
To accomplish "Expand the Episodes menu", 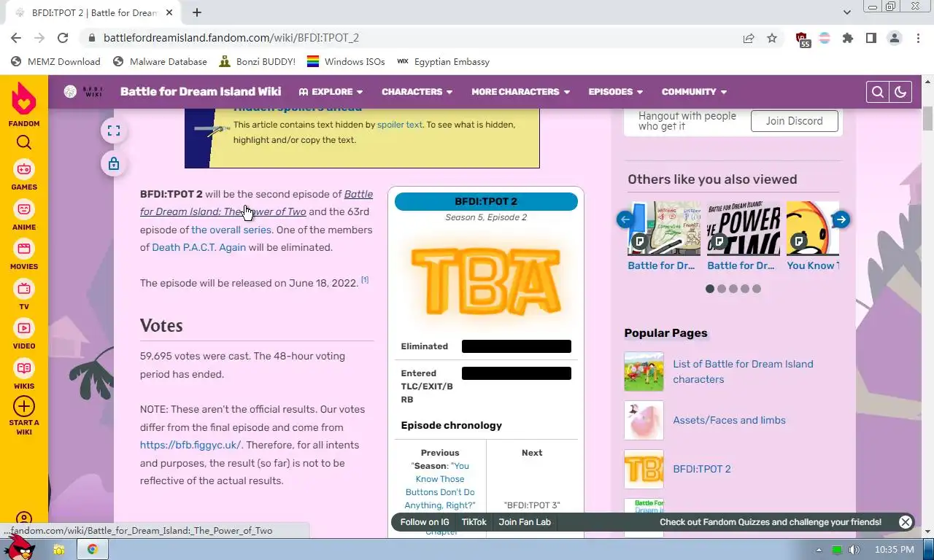I will [616, 92].
